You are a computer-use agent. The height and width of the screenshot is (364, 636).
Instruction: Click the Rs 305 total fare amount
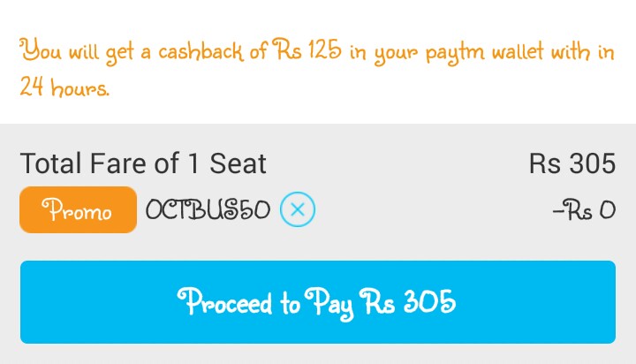tap(572, 163)
